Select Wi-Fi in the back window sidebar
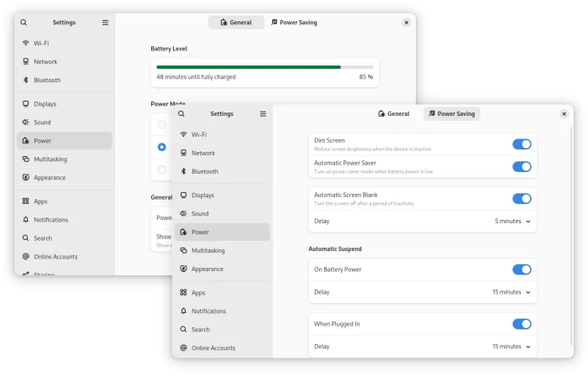Screen dimensions: 588x376 [65, 43]
